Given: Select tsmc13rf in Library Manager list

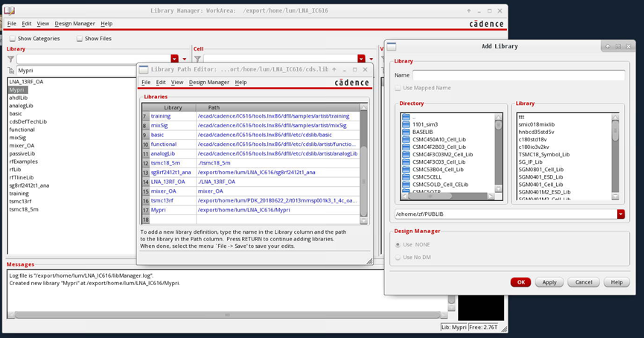Looking at the screenshot, I should [21, 201].
